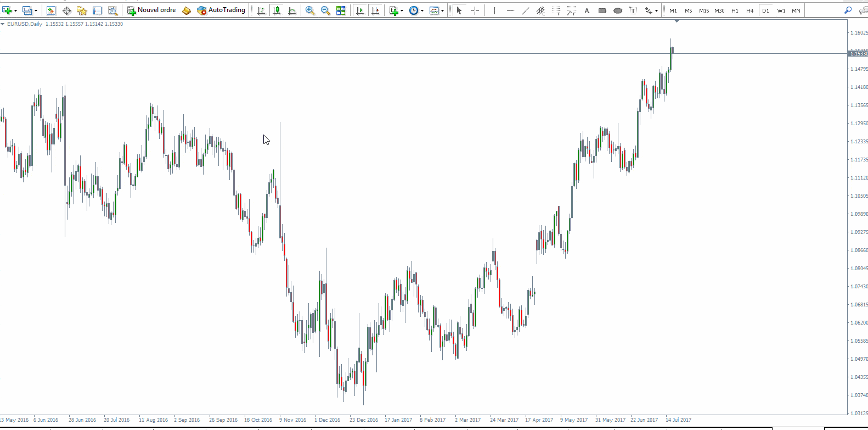This screenshot has width=868, height=430.
Task: Open the Arrows dropdown arrow
Action: (656, 10)
